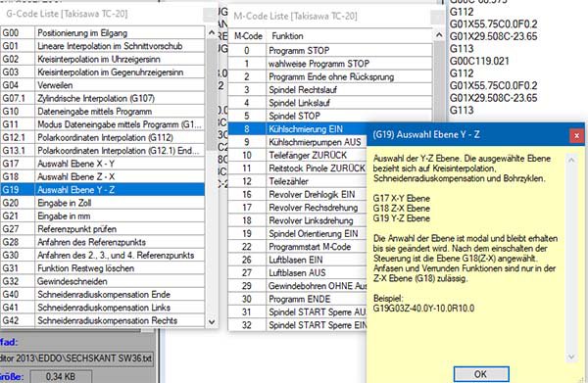Click the info dialog scroll down arrow
The image size is (588, 383).
click(571, 357)
